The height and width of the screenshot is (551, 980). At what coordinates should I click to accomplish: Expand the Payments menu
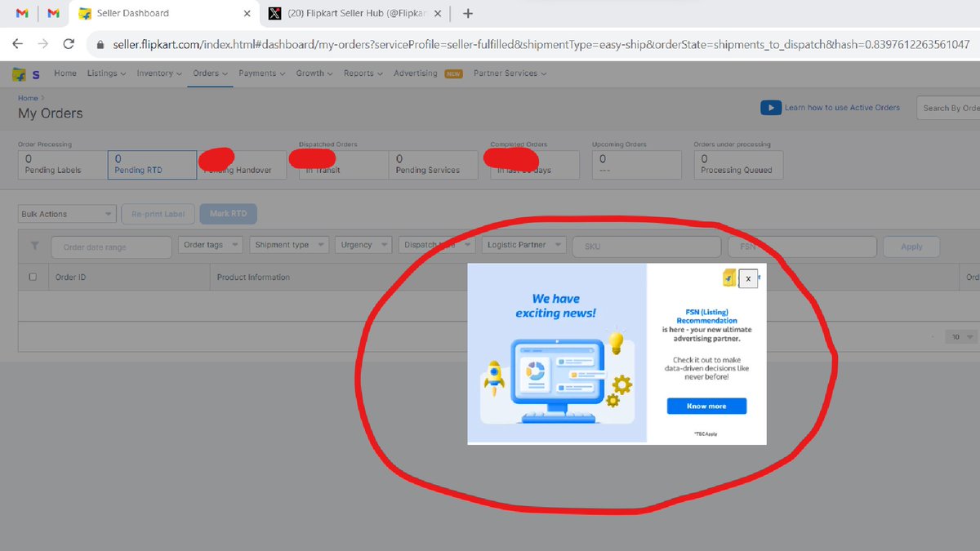point(261,73)
